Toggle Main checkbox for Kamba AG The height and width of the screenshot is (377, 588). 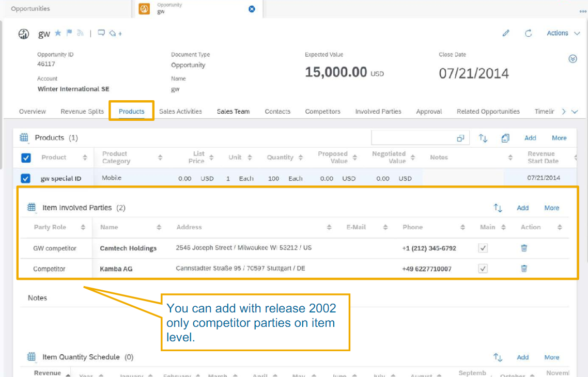[483, 269]
